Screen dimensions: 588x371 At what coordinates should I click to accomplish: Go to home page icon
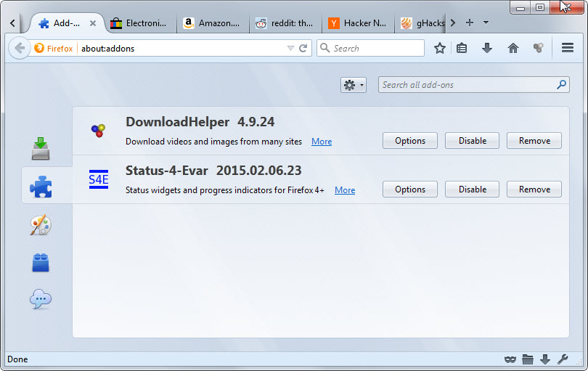tap(513, 48)
